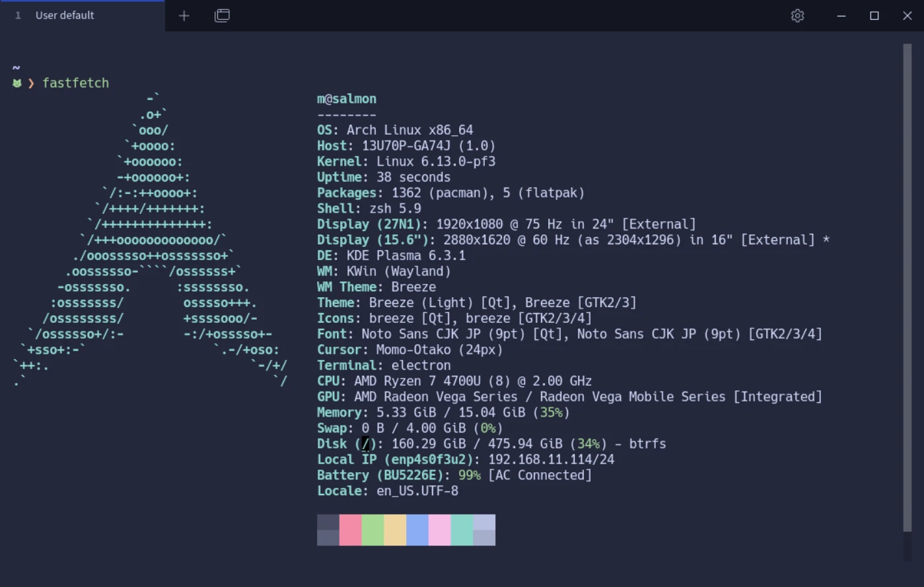Open terminal settings gear icon
Screen dimensions: 924x587
coord(798,16)
